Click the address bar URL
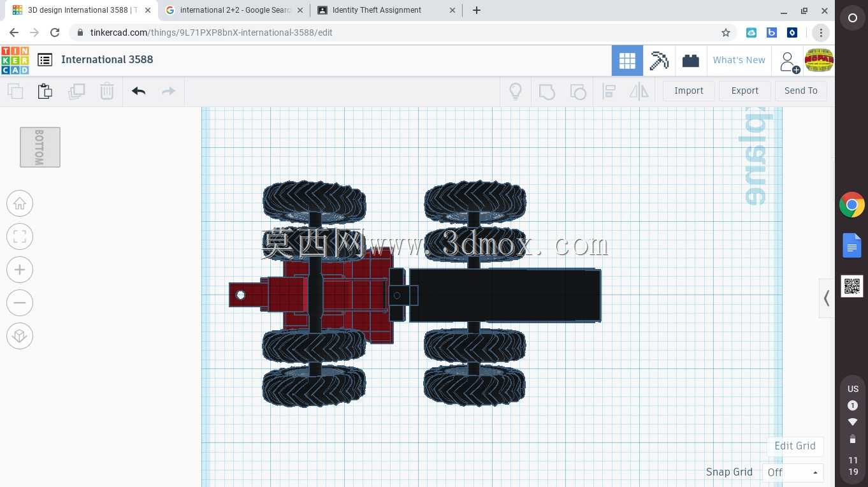This screenshot has height=487, width=868. point(212,33)
